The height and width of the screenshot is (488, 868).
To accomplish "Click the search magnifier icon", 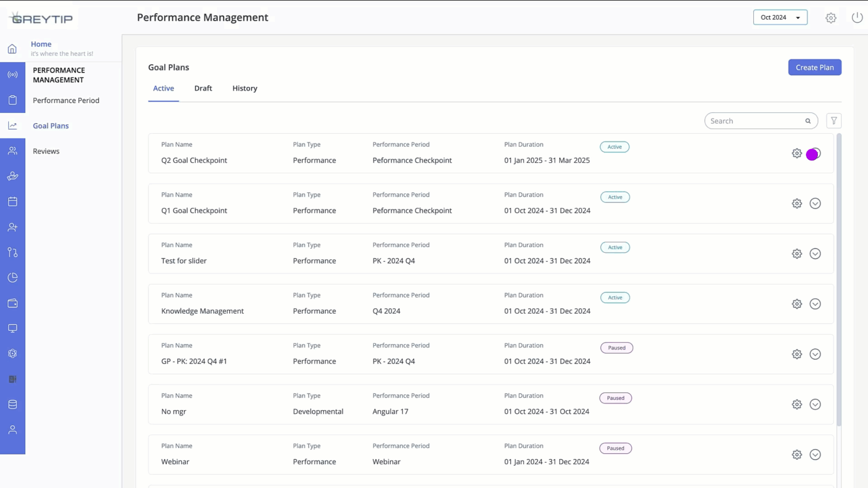I will pos(808,121).
